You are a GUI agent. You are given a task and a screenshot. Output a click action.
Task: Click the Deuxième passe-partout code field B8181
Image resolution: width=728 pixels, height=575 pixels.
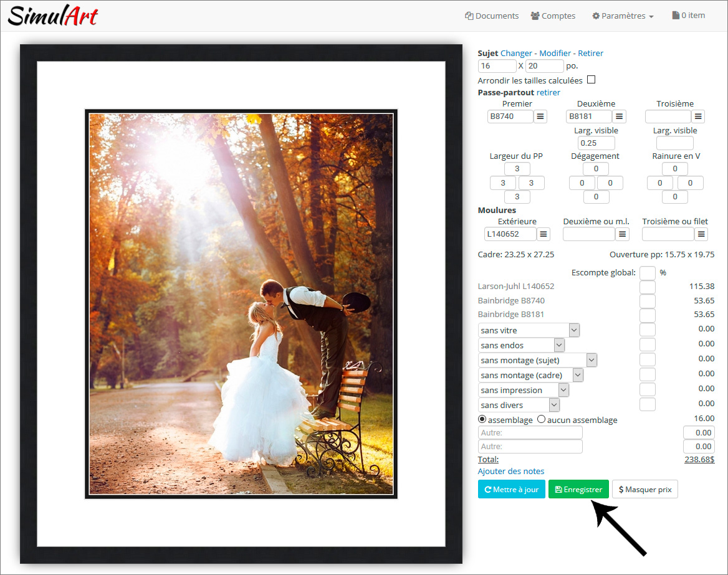pos(589,116)
